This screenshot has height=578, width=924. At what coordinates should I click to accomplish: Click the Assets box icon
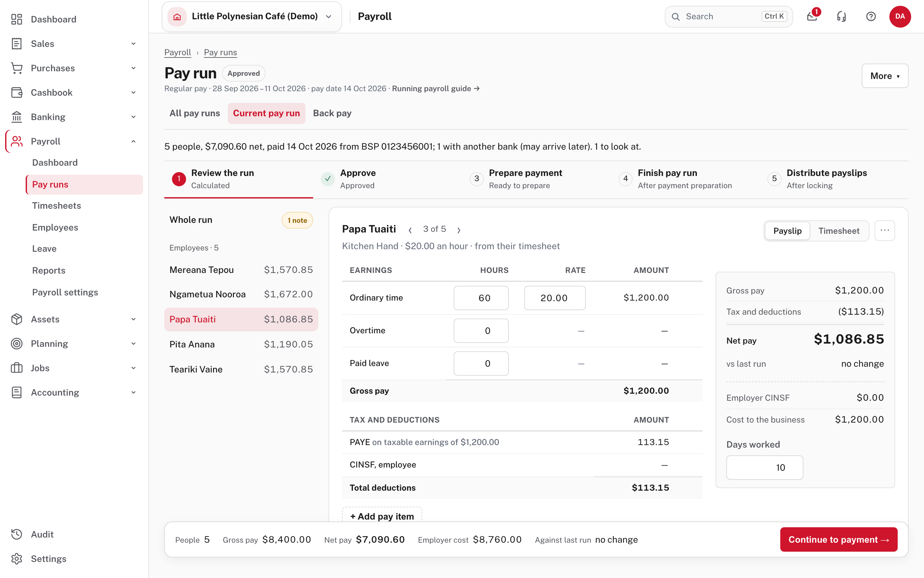tap(16, 319)
